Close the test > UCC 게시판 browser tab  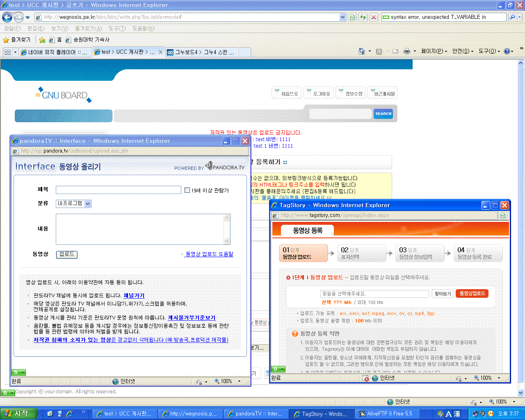[x=160, y=52]
